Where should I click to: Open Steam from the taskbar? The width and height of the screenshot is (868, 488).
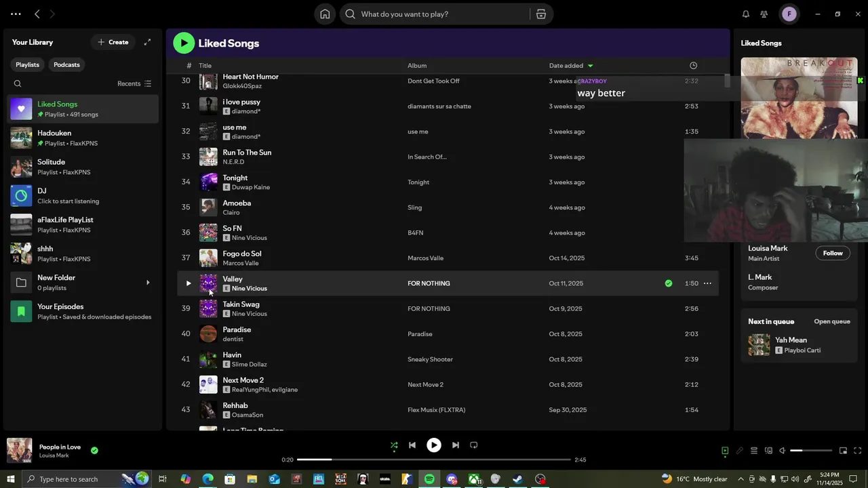[x=517, y=479]
